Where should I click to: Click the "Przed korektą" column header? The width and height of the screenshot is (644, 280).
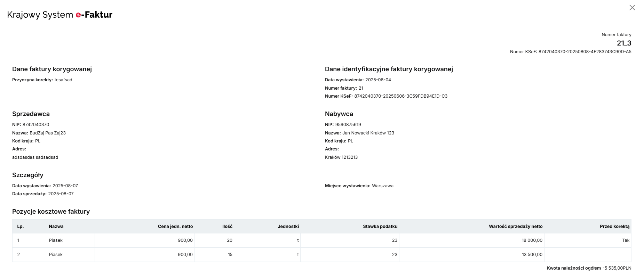point(614,227)
